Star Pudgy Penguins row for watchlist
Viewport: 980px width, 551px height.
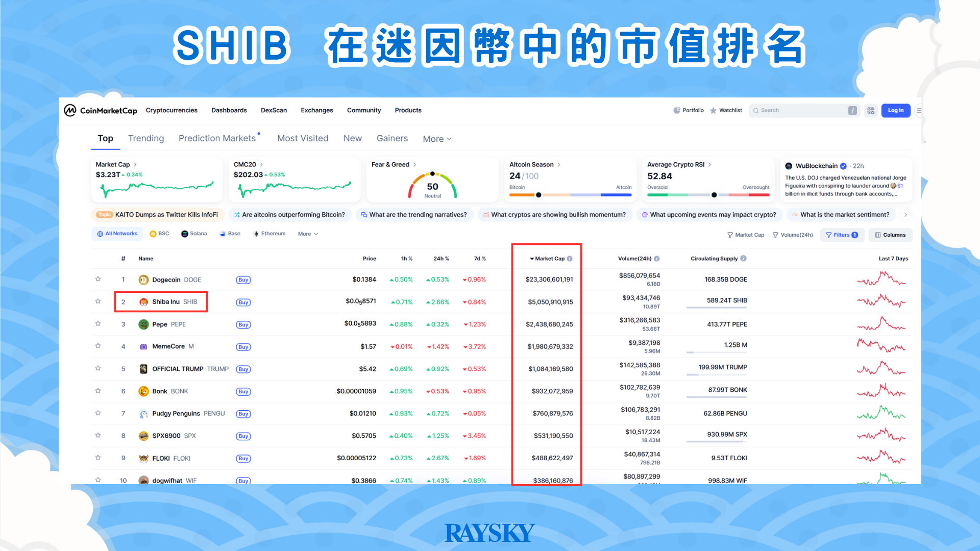[x=98, y=413]
